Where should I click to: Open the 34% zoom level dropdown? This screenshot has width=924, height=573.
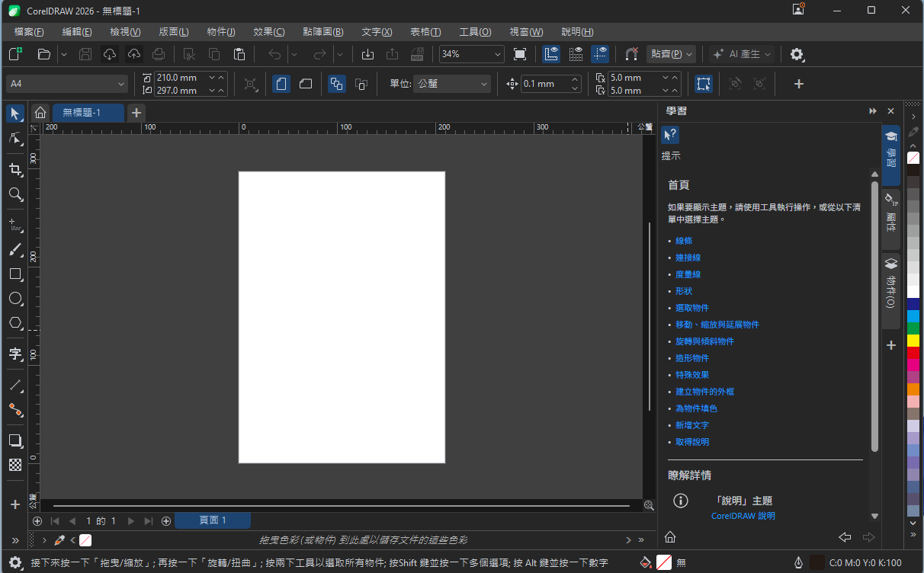(472, 54)
